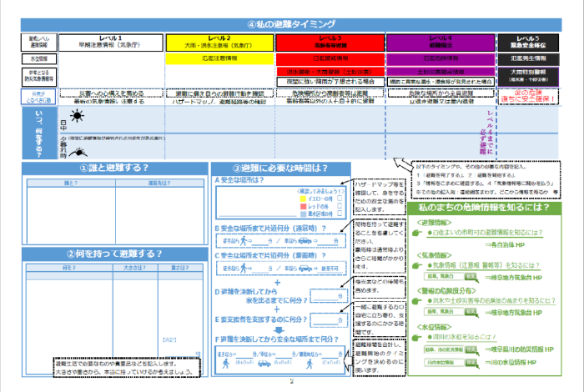Select the ①誰と避難する？ section header
This screenshot has height=392, width=584.
click(113, 168)
